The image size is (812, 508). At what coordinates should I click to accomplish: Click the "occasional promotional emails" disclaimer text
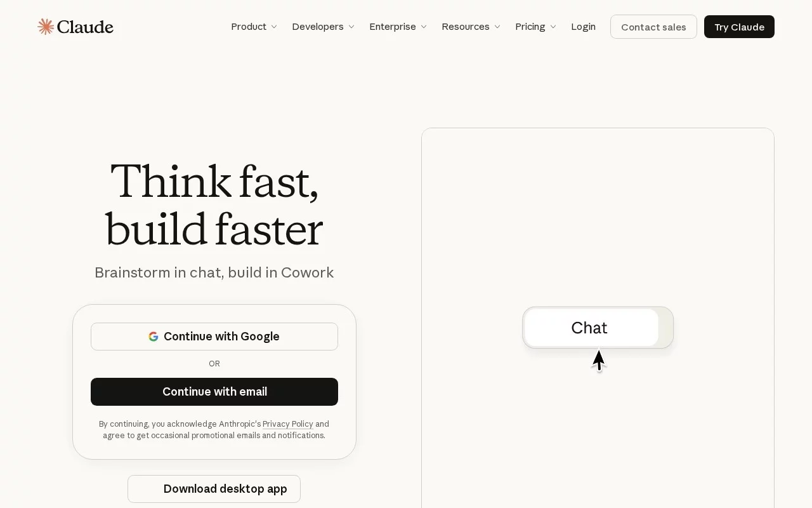click(x=206, y=436)
